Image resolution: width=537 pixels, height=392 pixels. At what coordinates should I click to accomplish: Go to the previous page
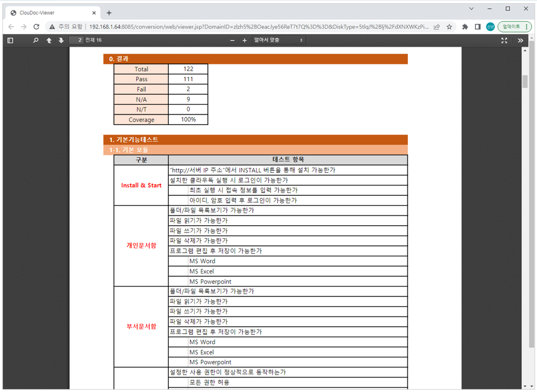pos(49,40)
